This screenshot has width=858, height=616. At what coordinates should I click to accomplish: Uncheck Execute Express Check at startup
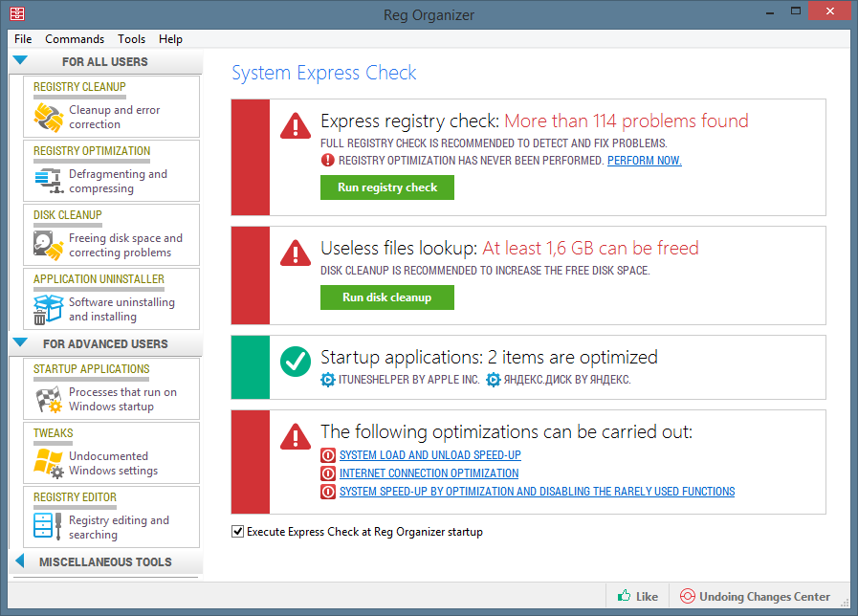click(238, 532)
